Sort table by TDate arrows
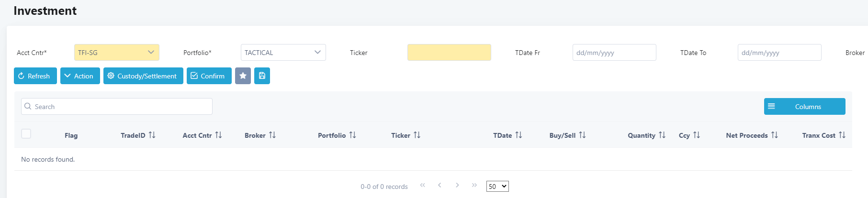The width and height of the screenshot is (868, 198). (519, 135)
